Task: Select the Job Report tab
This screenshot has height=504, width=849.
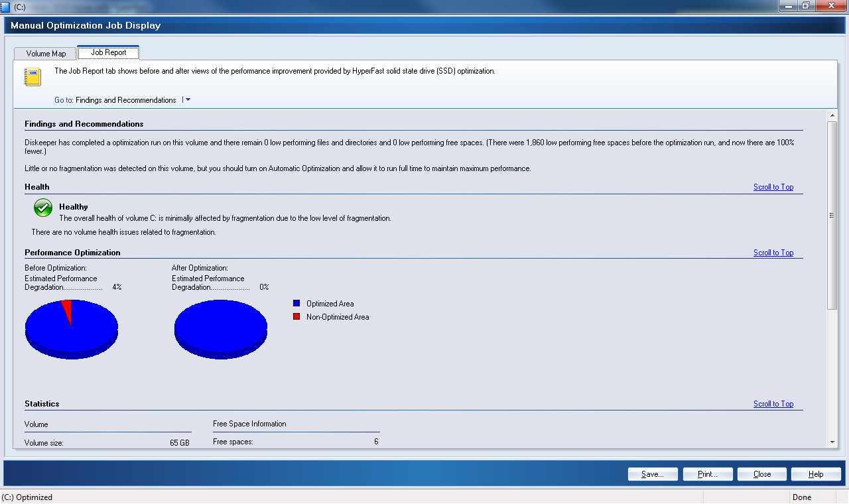Action: (x=108, y=52)
